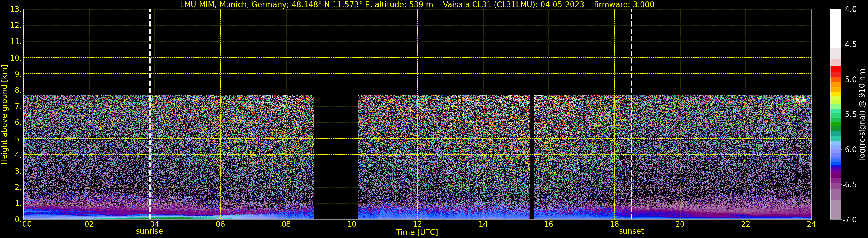The width and height of the screenshot is (868, 238).
Task: Click the height axis tick label '11.'
Action: coord(16,42)
